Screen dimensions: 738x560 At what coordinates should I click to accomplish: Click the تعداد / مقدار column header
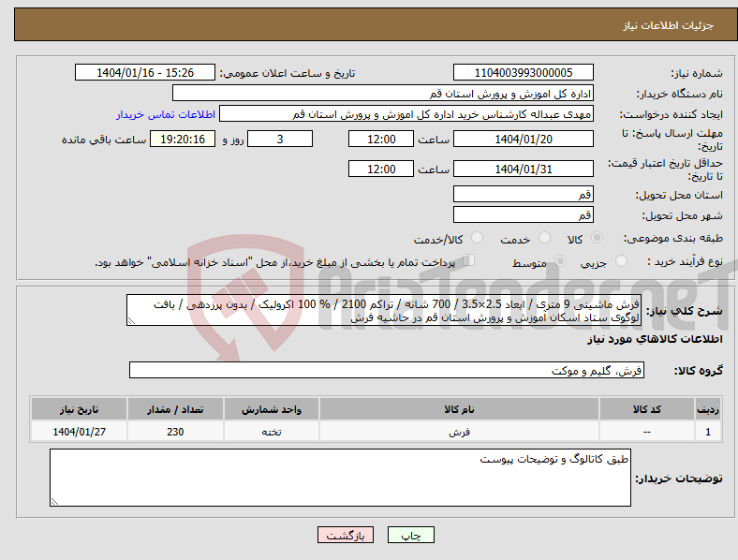click(175, 409)
